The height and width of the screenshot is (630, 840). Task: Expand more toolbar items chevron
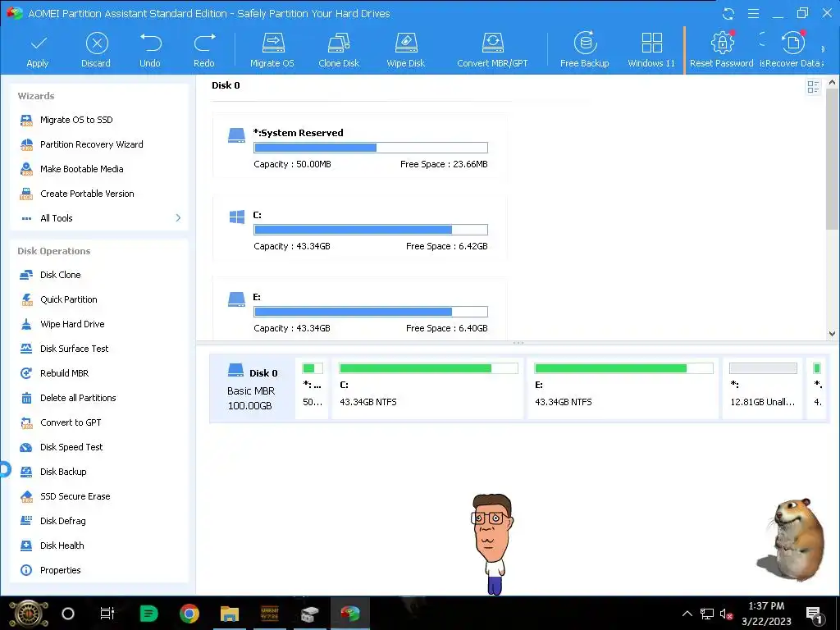click(x=824, y=49)
